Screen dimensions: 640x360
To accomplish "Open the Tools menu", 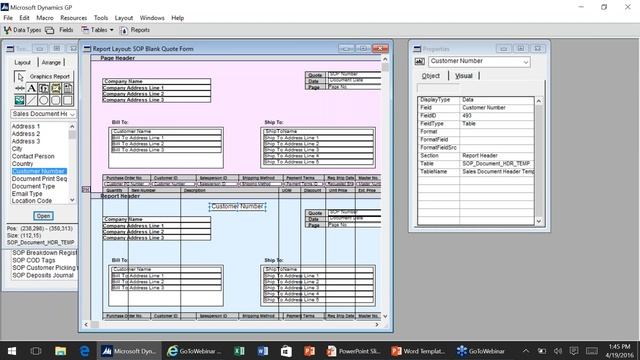I will (101, 18).
